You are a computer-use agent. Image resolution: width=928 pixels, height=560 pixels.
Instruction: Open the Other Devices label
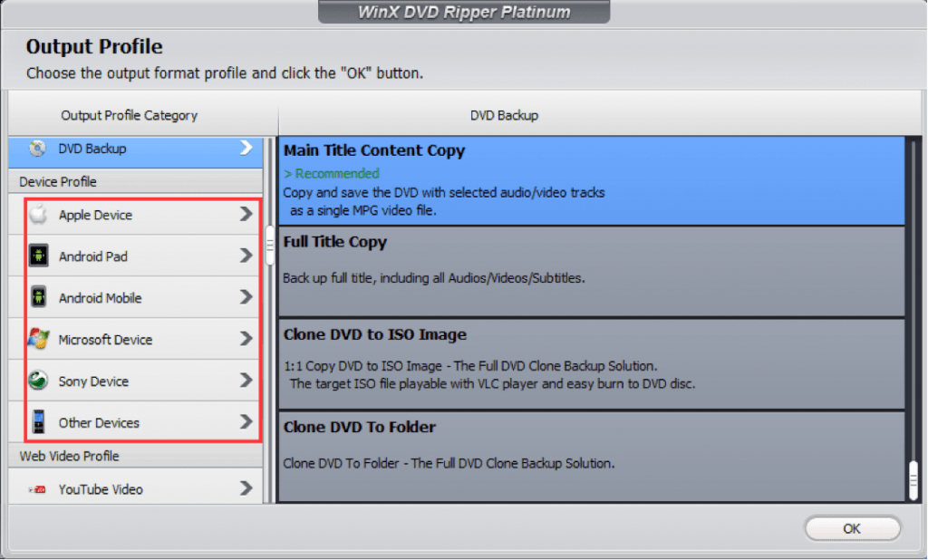pyautogui.click(x=99, y=423)
